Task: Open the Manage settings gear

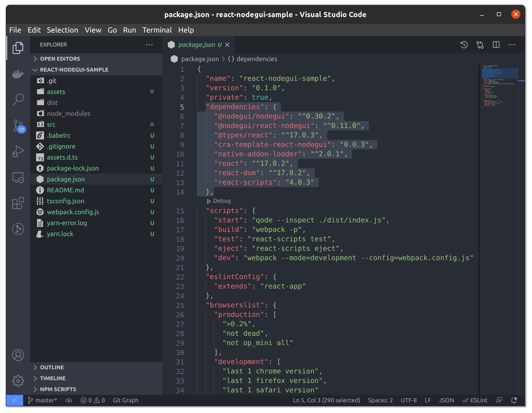Action: click(18, 381)
